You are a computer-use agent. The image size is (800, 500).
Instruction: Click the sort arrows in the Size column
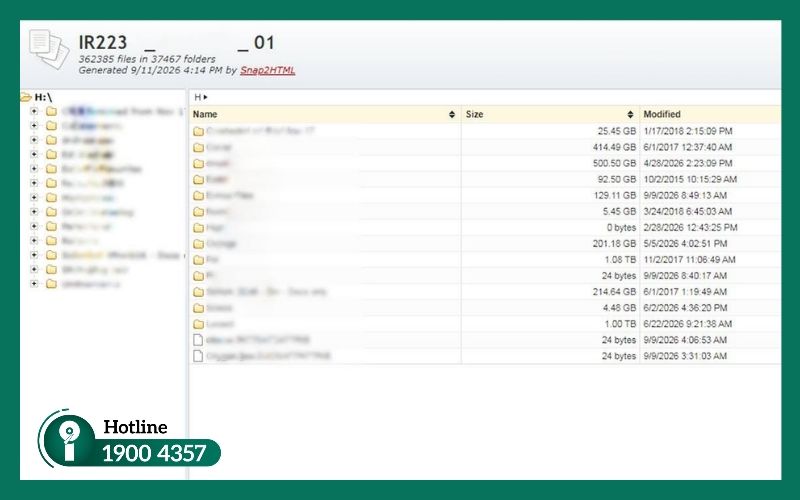point(630,114)
